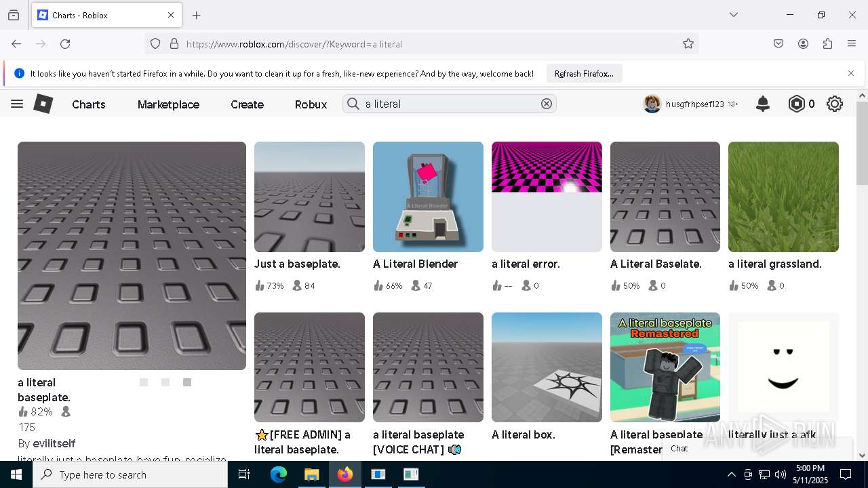
Task: Dismiss the Firefox refresh notification bar
Action: tap(851, 73)
